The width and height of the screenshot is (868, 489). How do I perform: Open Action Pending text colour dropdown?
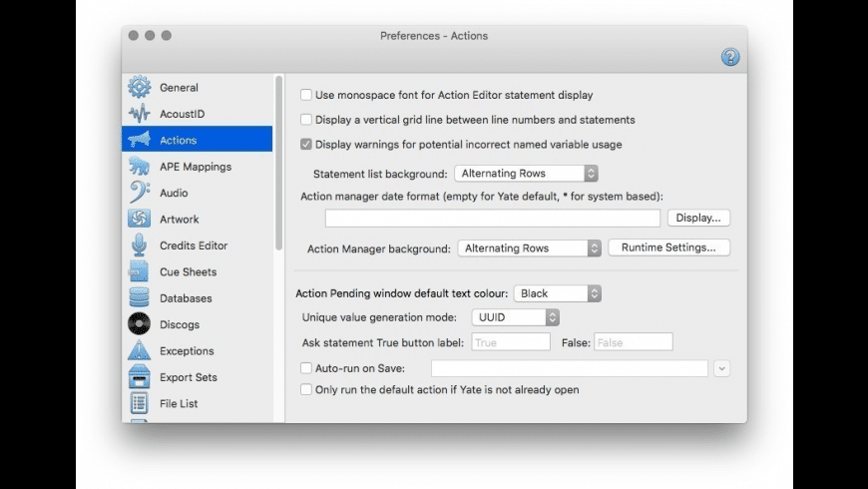pos(558,293)
